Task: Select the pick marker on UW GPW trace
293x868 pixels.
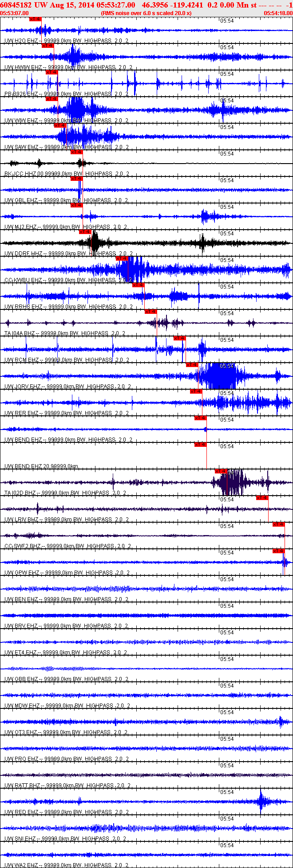Action: click(x=279, y=551)
